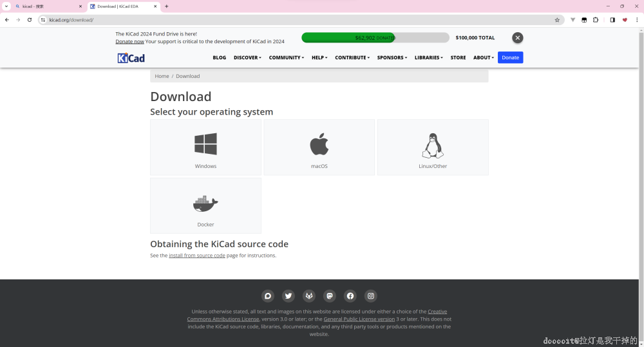The image size is (644, 347).
Task: Go back to previous page
Action: (7, 20)
